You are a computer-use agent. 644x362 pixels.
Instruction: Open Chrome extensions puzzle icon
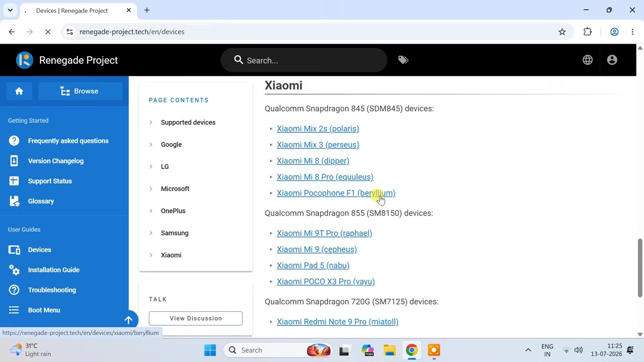(x=588, y=32)
